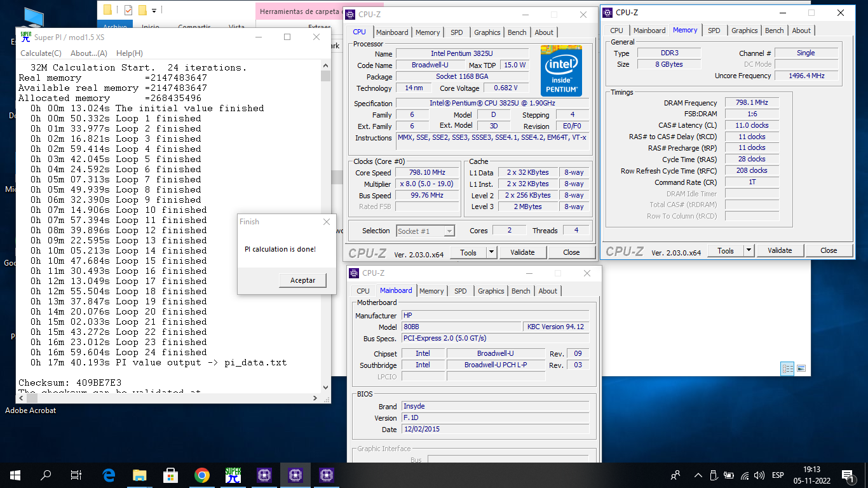868x488 pixels.
Task: Switch to CPU tab in Mainboard window
Action: [363, 291]
